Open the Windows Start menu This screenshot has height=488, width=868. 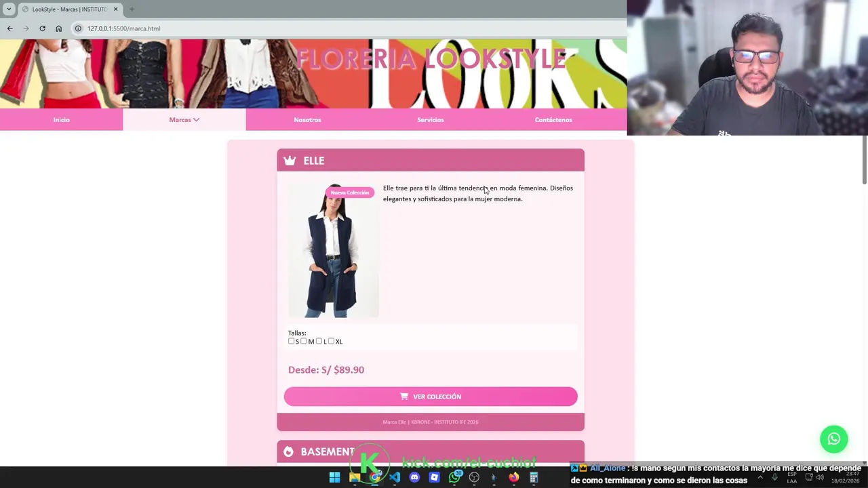(334, 477)
